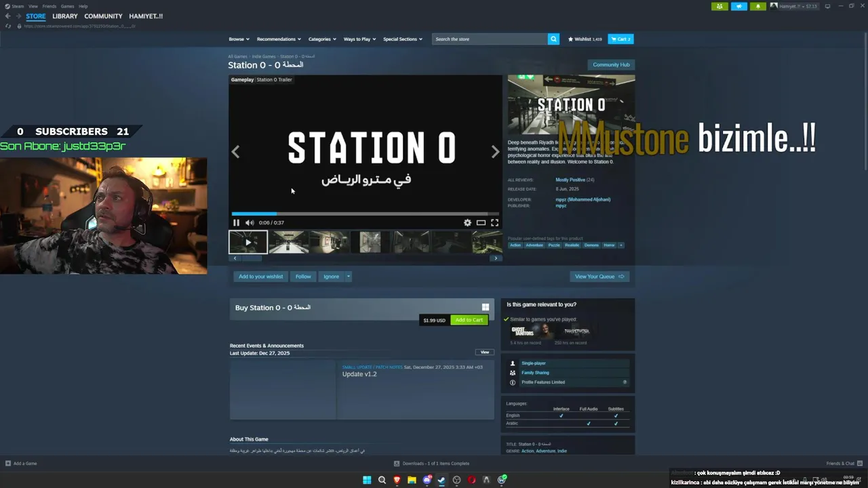Open File Explorer from taskbar

(412, 480)
